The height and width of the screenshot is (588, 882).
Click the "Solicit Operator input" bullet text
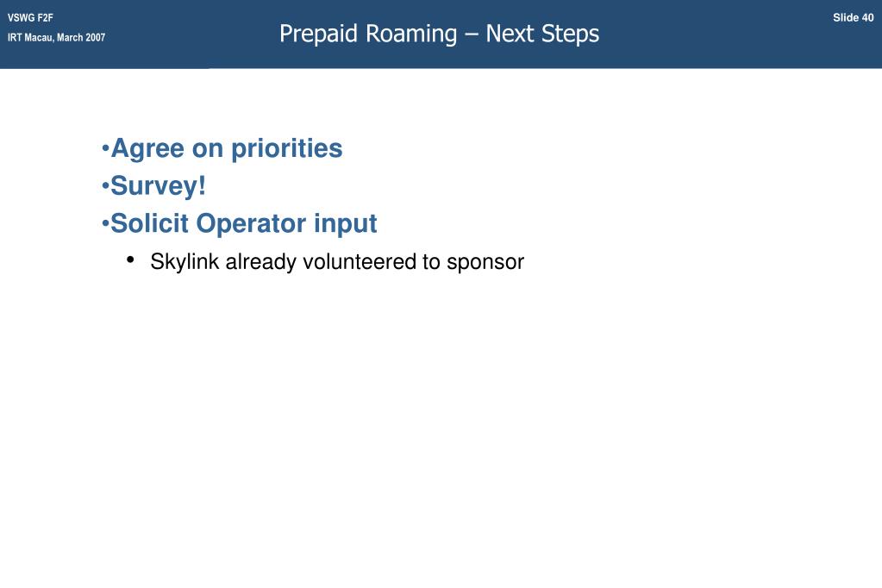click(243, 223)
